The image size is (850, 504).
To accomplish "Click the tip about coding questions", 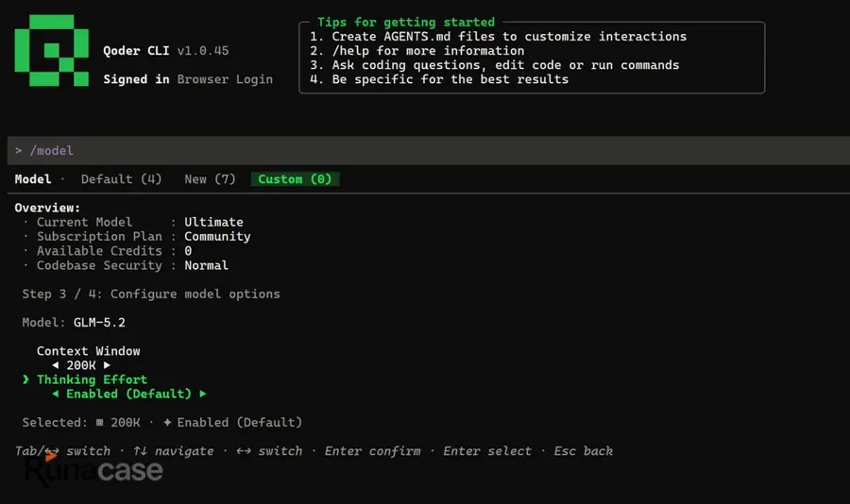I will 494,65.
